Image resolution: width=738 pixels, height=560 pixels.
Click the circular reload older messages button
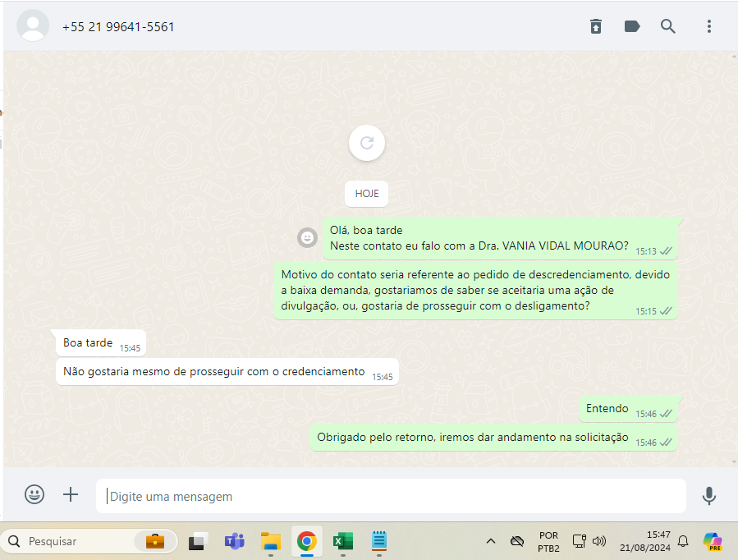tap(367, 143)
